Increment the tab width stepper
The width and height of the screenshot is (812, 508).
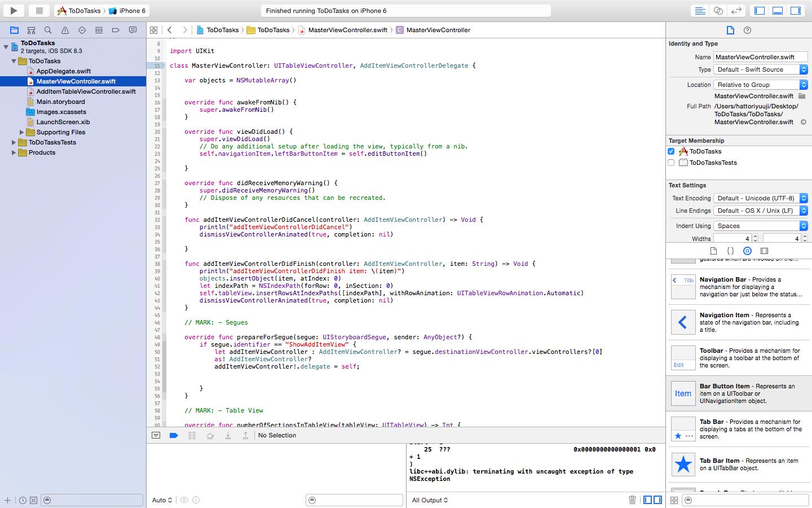pos(756,237)
